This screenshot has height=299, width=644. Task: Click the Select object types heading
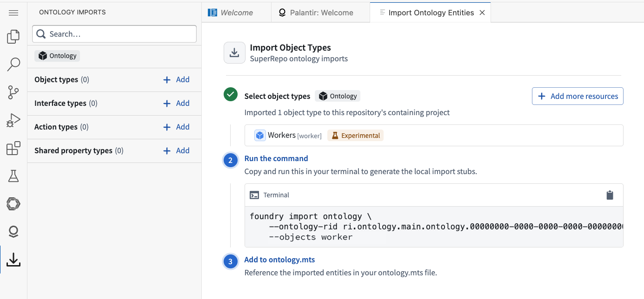[277, 96]
